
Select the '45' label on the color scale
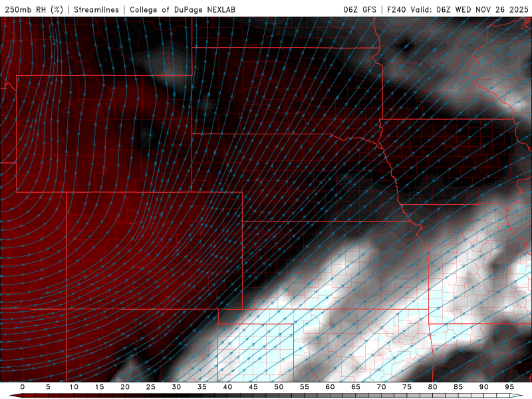(x=253, y=387)
